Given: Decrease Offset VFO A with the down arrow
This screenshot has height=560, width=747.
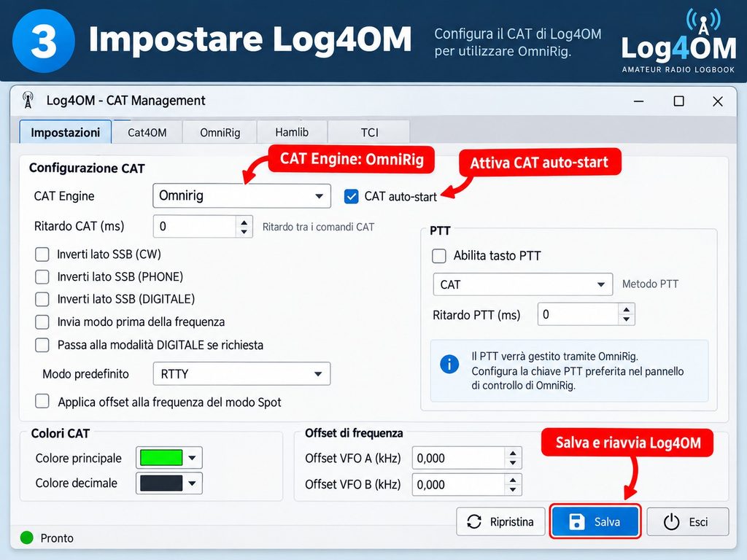Looking at the screenshot, I should (x=513, y=463).
